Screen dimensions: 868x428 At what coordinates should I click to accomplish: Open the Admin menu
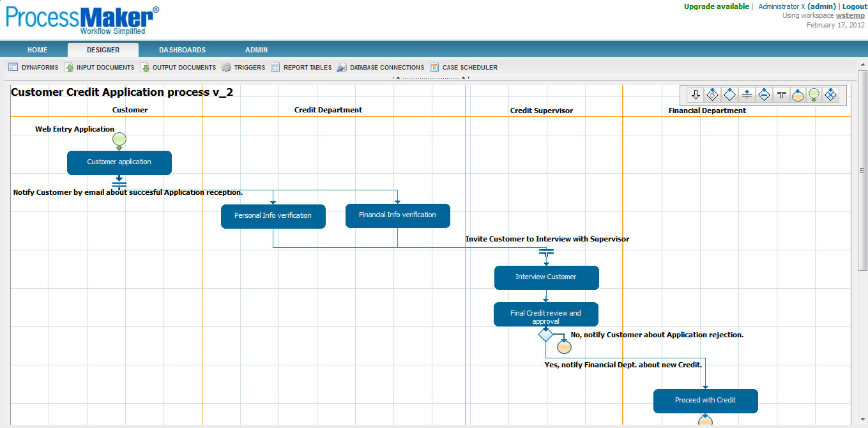pos(256,49)
